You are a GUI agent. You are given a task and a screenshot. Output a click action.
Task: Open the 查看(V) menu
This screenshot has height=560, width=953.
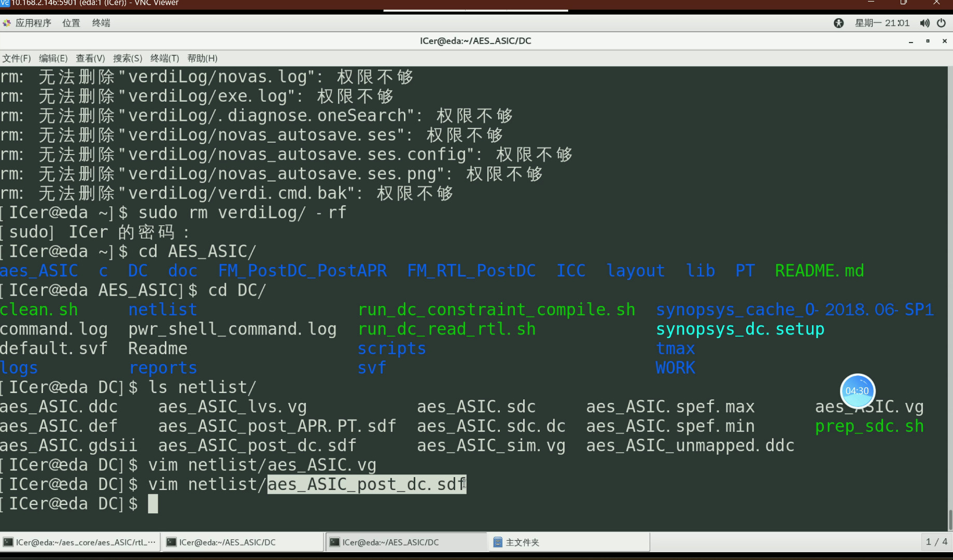[90, 58]
